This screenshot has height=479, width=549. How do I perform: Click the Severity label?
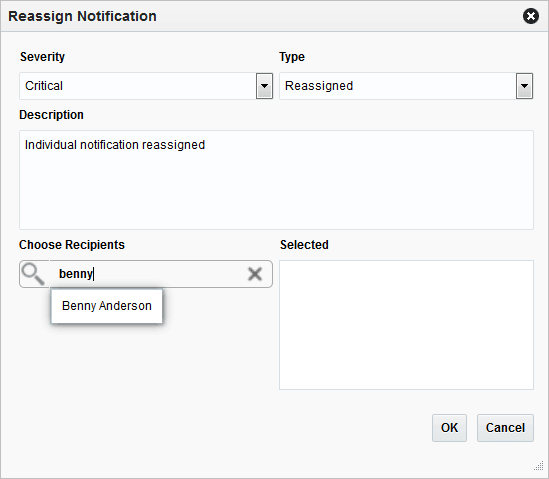pyautogui.click(x=42, y=57)
